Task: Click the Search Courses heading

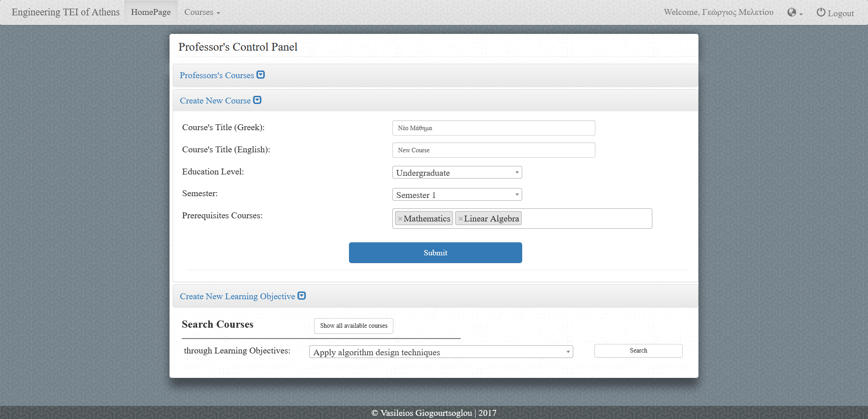Action: (x=217, y=325)
